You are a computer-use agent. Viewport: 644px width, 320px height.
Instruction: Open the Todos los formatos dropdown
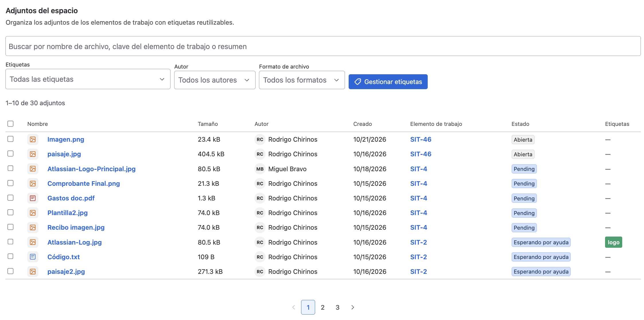coord(302,80)
